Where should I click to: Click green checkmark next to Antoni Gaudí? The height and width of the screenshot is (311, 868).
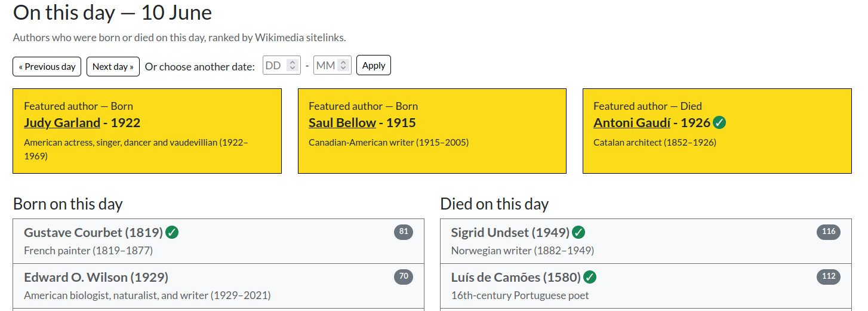pos(720,123)
